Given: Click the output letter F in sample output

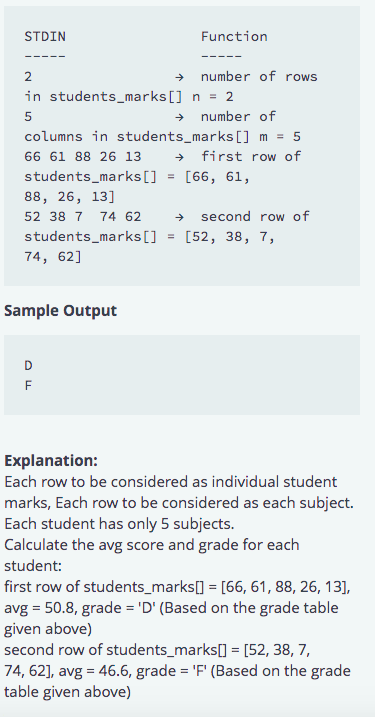Looking at the screenshot, I should click(x=28, y=386).
